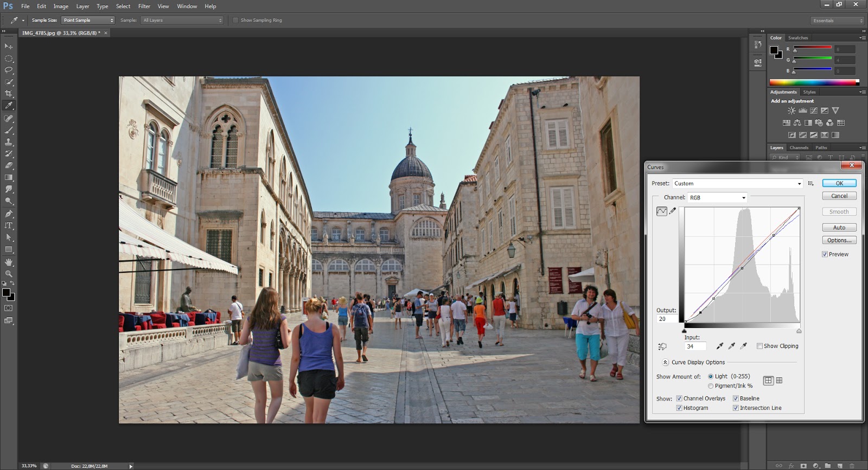
Task: Select the Move tool
Action: [9, 47]
